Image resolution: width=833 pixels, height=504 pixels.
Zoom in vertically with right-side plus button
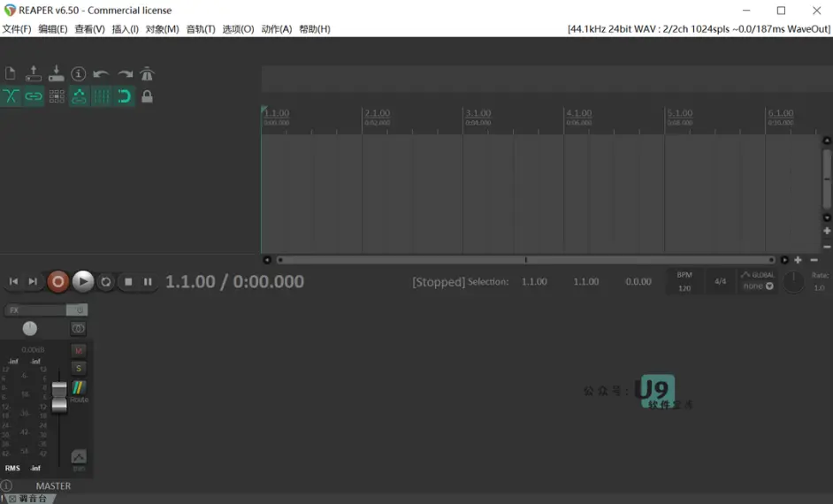click(827, 231)
